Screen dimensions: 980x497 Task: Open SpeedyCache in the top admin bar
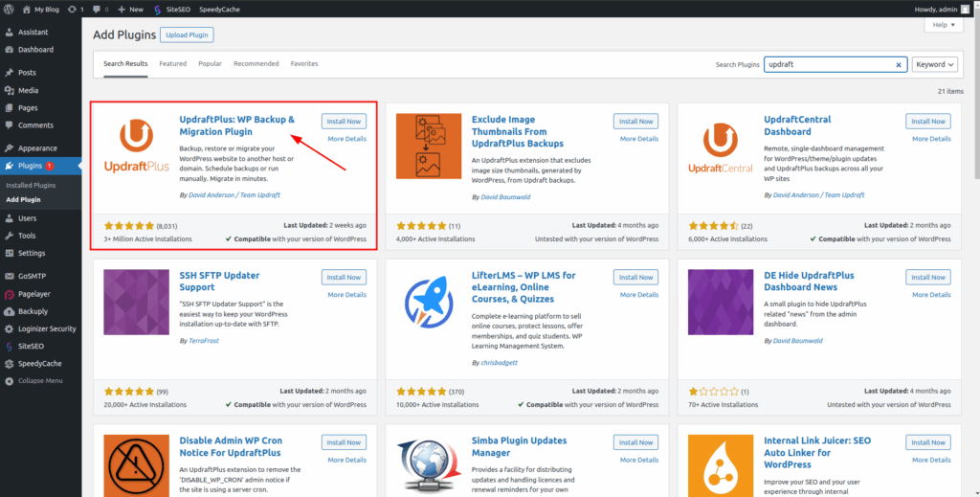point(219,10)
